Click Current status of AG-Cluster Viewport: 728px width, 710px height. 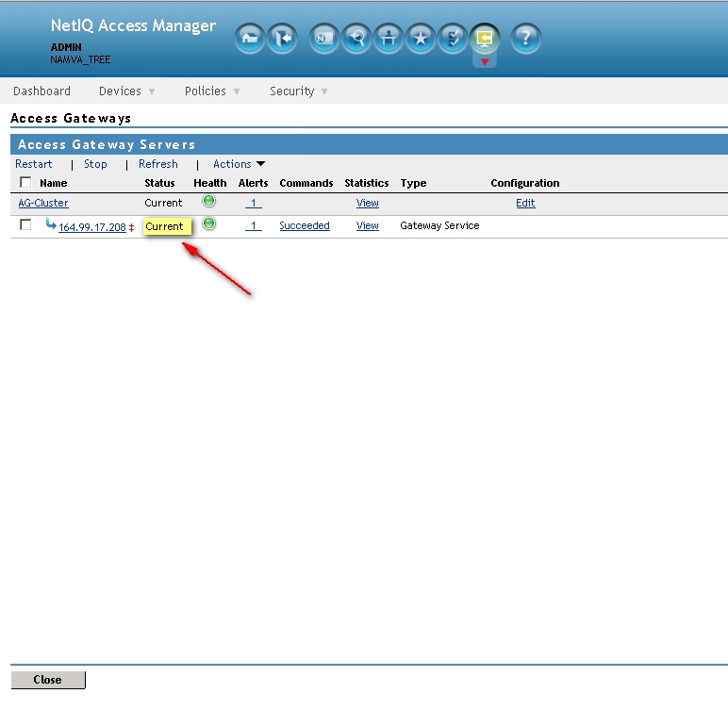(x=163, y=203)
